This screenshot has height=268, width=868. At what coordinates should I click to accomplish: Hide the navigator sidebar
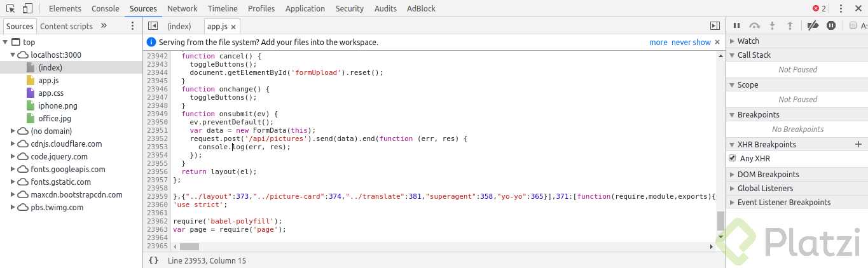(153, 26)
